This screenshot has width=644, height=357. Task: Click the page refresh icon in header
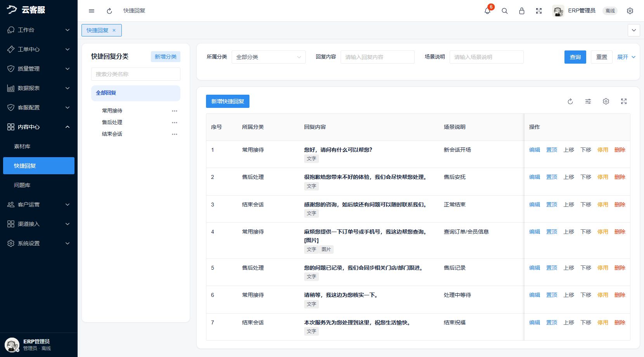[109, 11]
